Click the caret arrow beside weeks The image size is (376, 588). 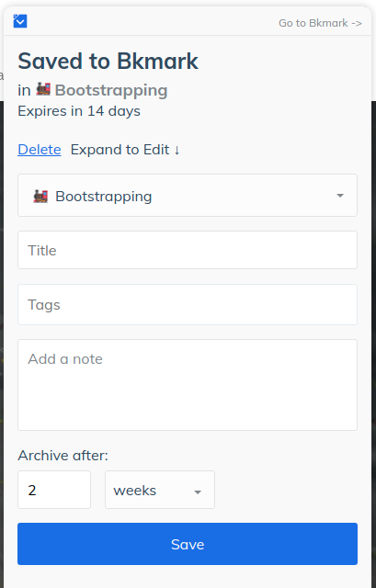pos(198,492)
